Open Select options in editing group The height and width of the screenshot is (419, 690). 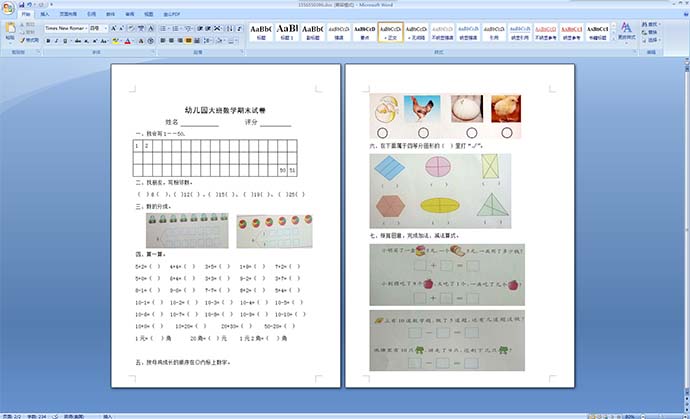click(650, 40)
